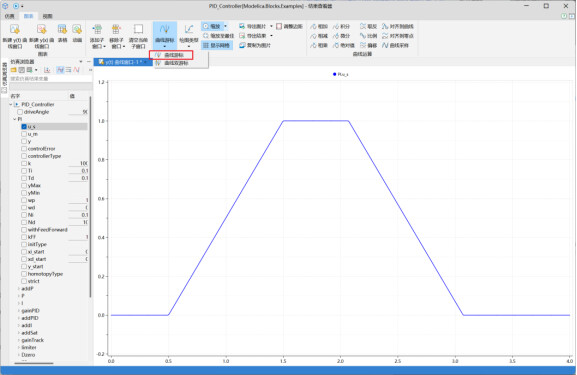Open the zoom (缩放) dropdown arrow
The image size is (577, 375).
(226, 26)
